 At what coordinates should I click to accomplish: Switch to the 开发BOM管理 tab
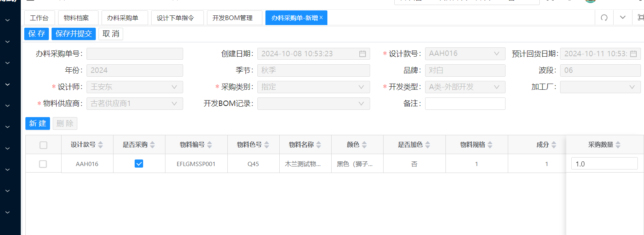pyautogui.click(x=232, y=18)
